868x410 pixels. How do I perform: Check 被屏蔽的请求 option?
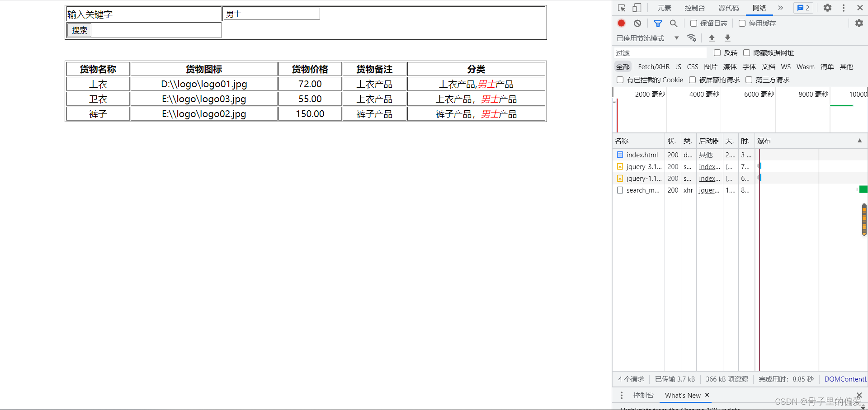coord(692,80)
